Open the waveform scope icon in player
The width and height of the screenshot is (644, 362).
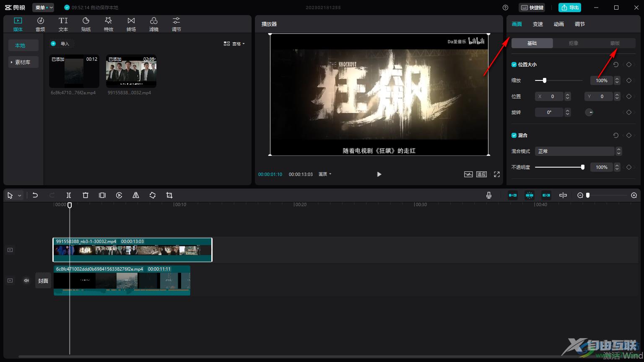pyautogui.click(x=468, y=174)
